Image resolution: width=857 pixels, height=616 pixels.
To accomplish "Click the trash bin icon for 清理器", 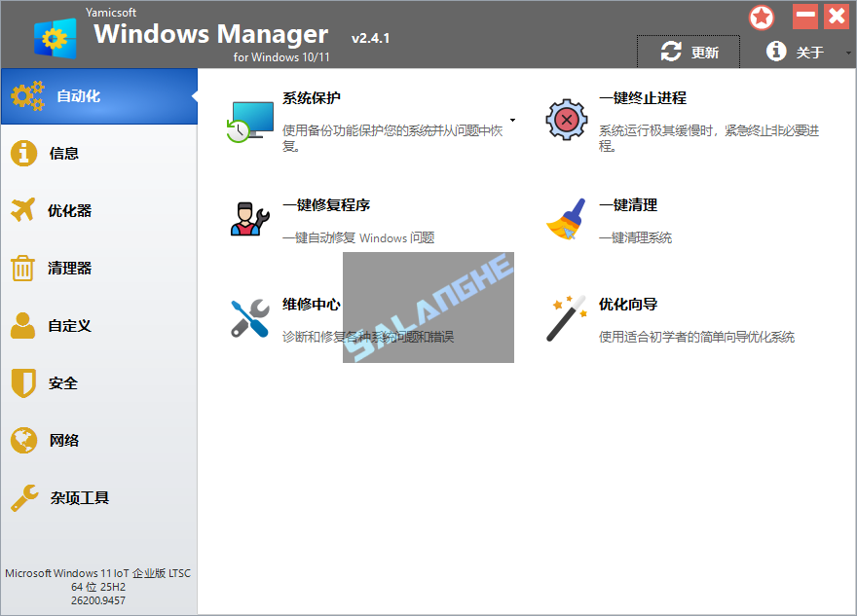I will [x=22, y=269].
